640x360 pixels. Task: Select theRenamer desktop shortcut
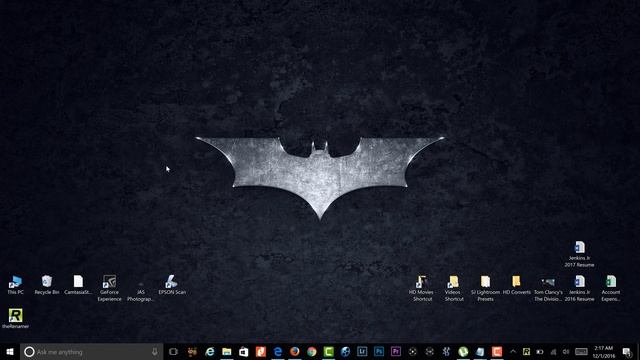point(16,318)
